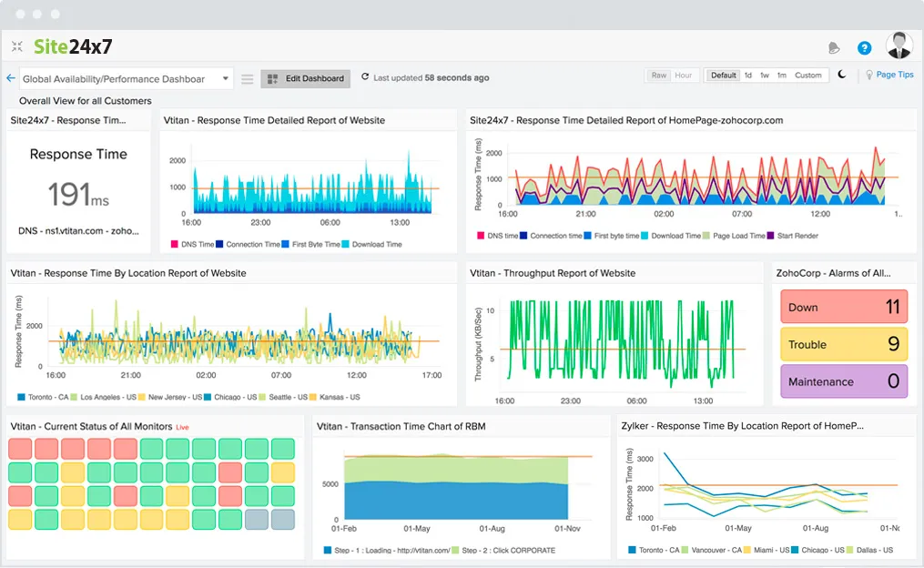Click a red monitor square in Current Status grid
The height and width of the screenshot is (568, 924).
click(19, 448)
